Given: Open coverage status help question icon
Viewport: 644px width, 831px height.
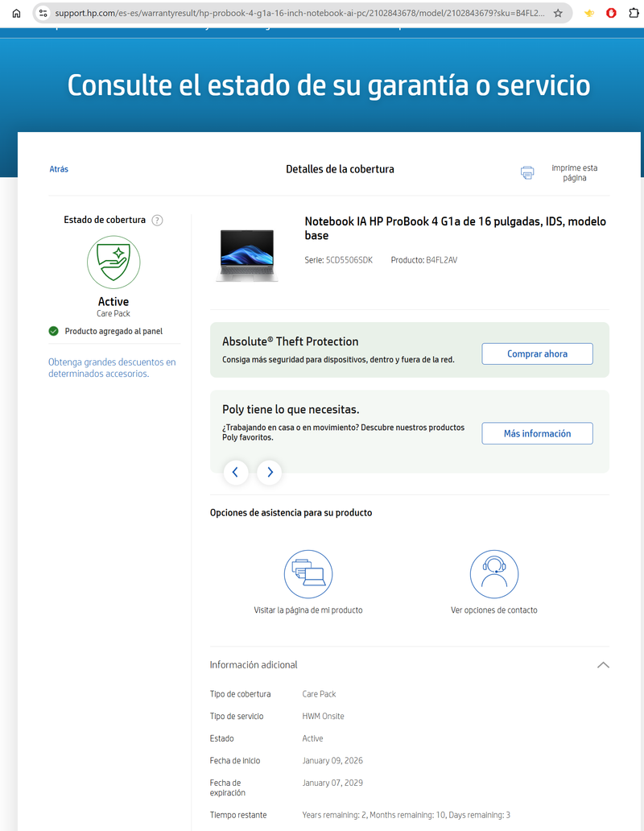Looking at the screenshot, I should click(157, 220).
